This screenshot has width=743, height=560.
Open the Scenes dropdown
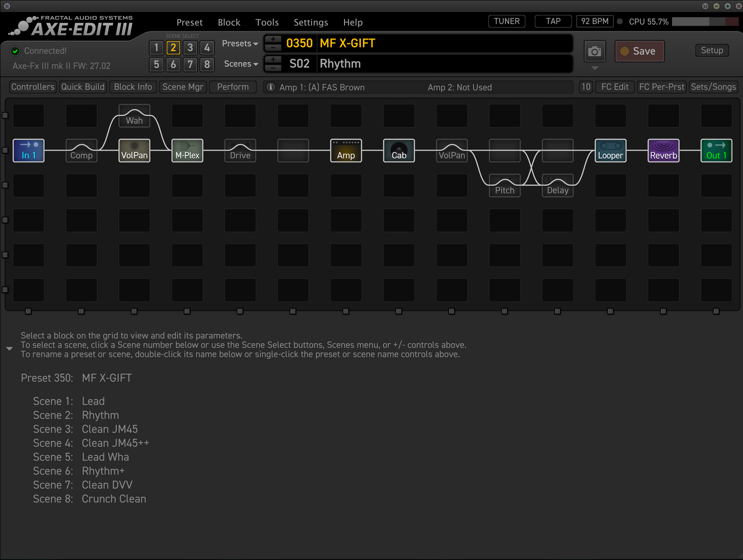pos(241,64)
